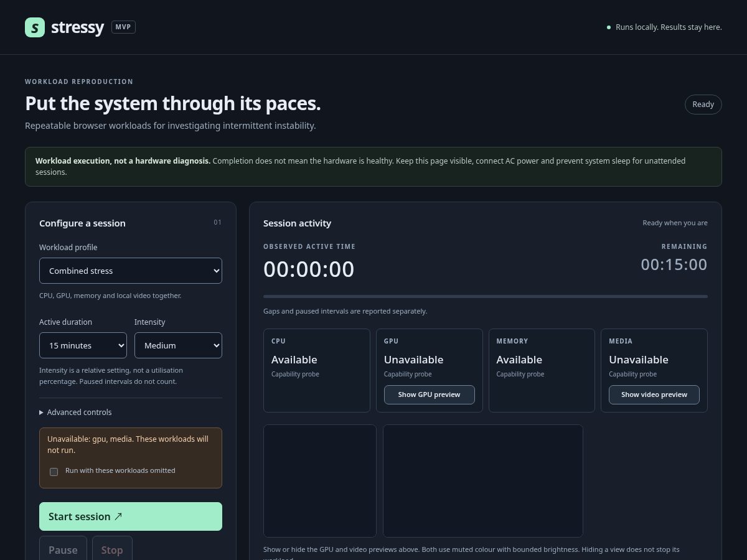The image size is (747, 560).
Task: Show the video preview
Action: pos(654,394)
